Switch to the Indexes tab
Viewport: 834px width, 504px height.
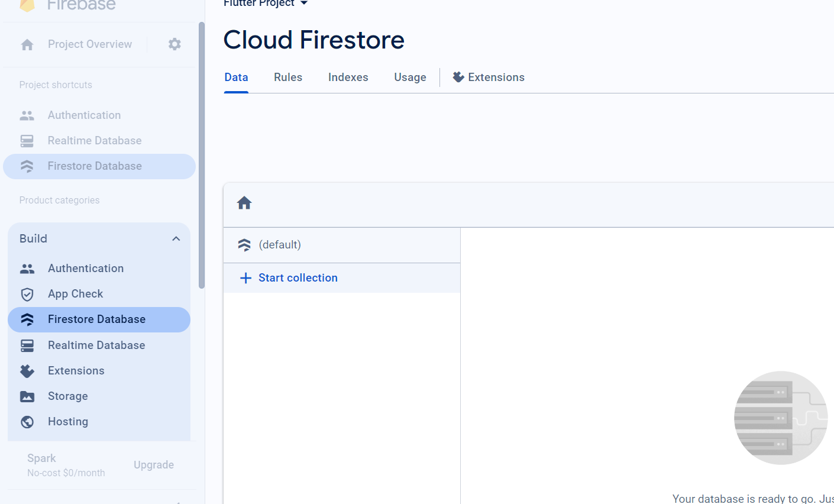point(348,77)
